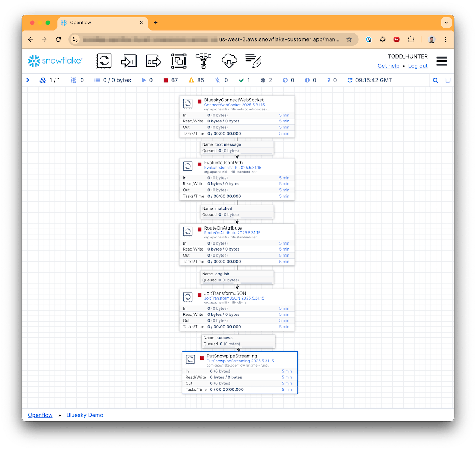Expand the tab search dropdown arrow
This screenshot has width=476, height=450.
[446, 23]
